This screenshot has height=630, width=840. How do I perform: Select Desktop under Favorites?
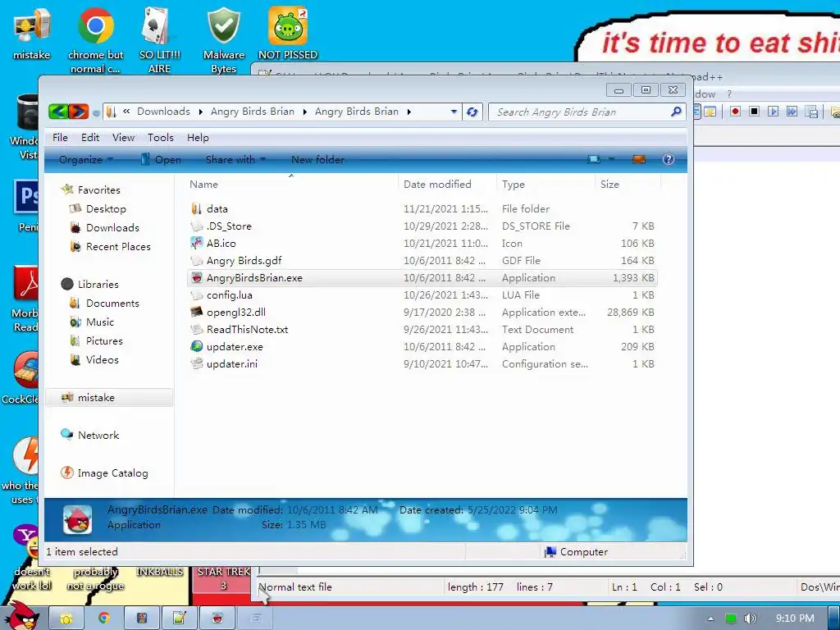pos(106,209)
